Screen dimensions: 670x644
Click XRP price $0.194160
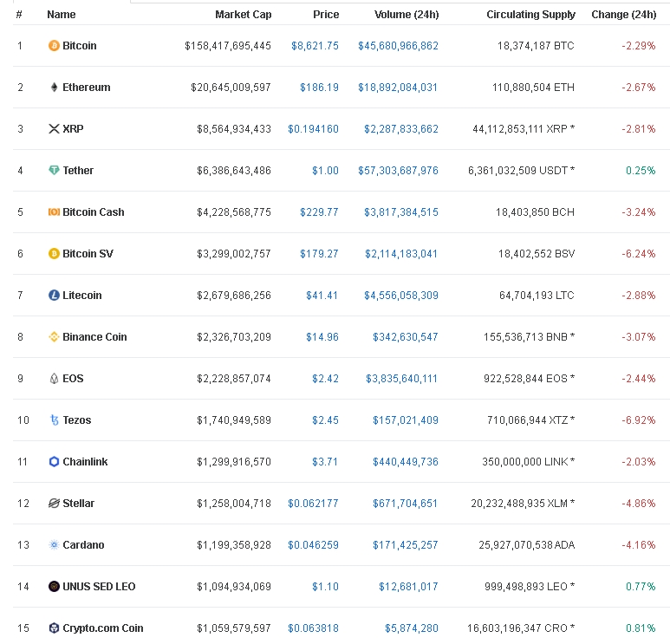tap(313, 128)
